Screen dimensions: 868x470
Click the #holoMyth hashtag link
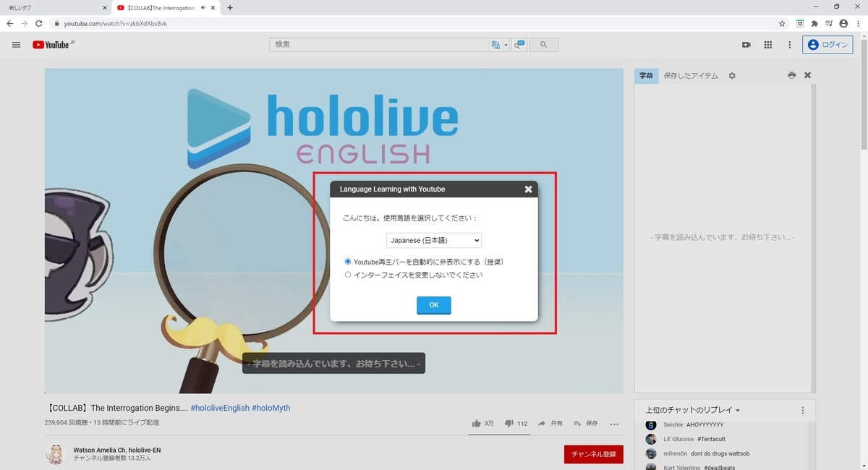(271, 408)
